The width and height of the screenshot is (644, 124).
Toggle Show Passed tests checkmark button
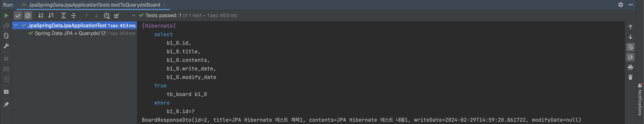point(18,16)
